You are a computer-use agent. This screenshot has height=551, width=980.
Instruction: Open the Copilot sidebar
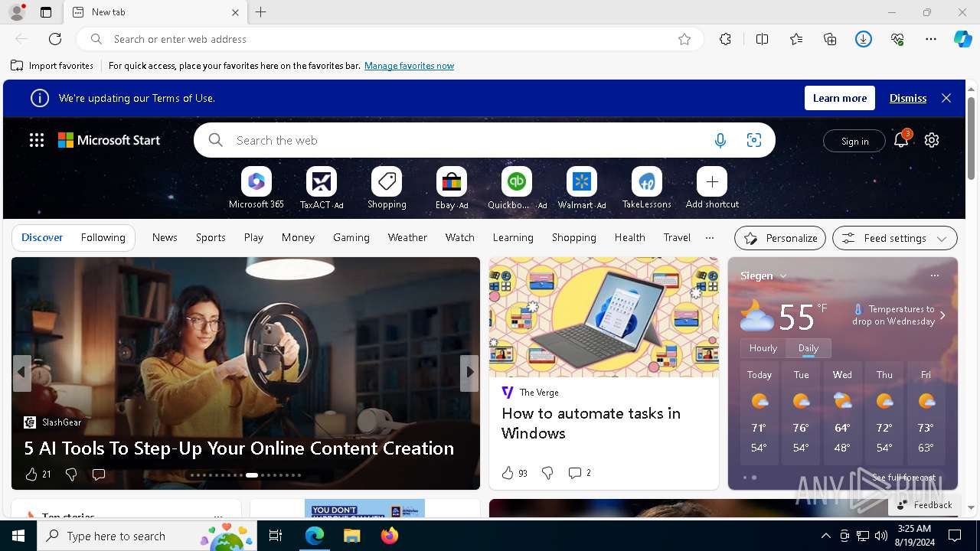[x=963, y=39]
